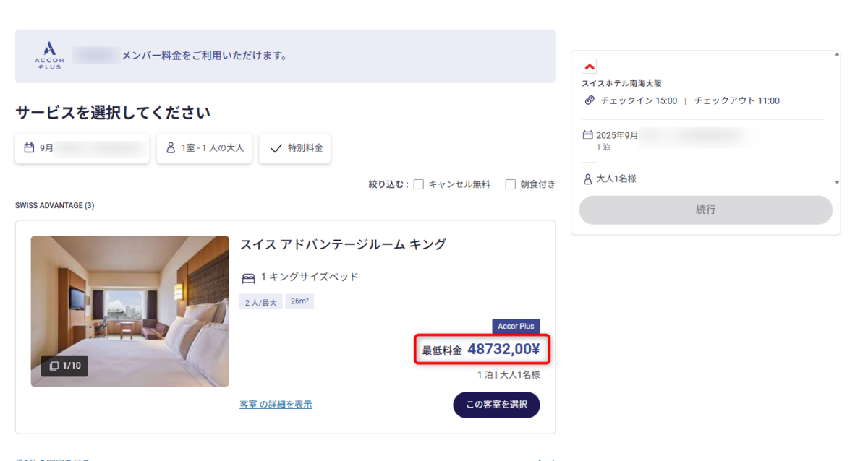Click the bed icon beside キングサイズベッド
The image size is (868, 461).
(x=248, y=277)
